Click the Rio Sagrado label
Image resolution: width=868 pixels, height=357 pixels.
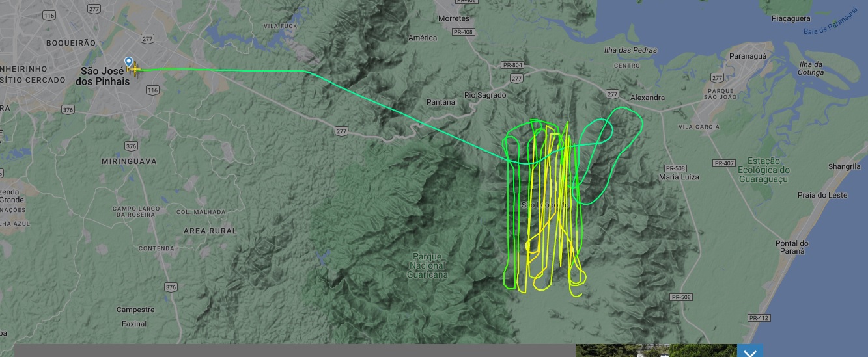(x=485, y=95)
